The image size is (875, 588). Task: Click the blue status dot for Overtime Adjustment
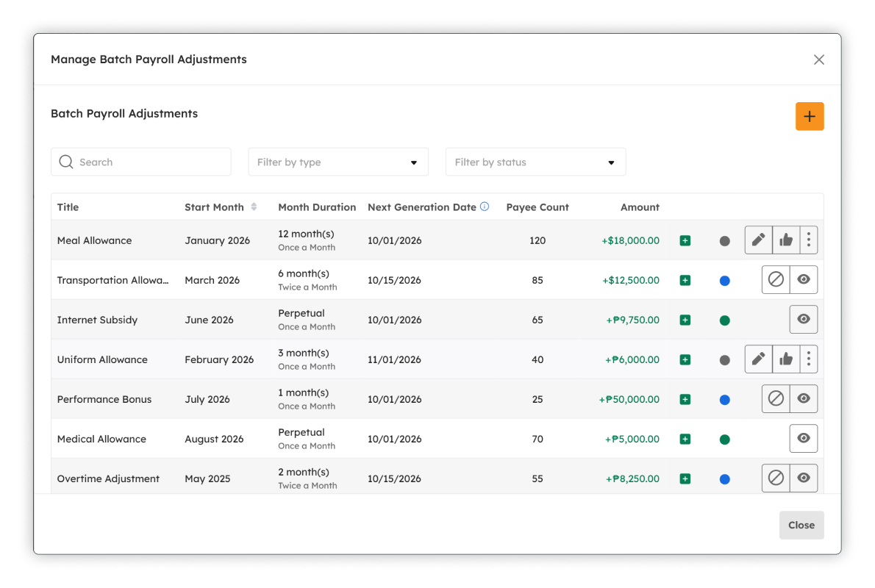click(724, 478)
